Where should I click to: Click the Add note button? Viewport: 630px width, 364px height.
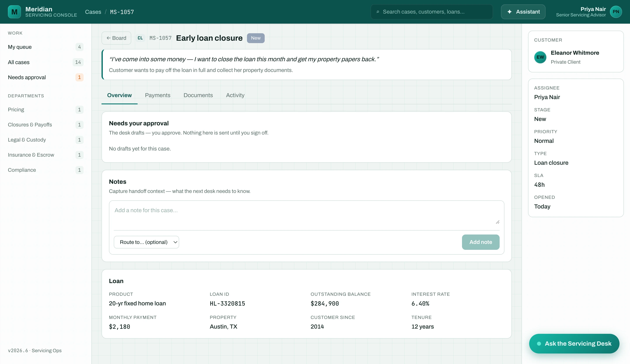[481, 242]
